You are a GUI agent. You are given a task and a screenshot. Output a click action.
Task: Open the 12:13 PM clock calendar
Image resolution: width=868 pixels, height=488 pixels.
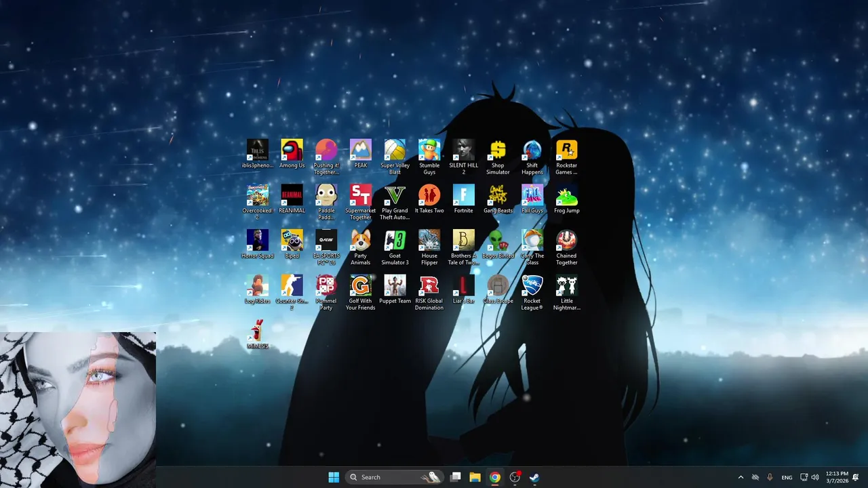tap(835, 477)
